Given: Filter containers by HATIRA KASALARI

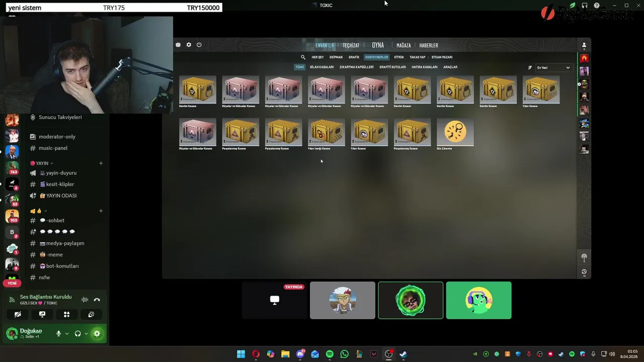Looking at the screenshot, I should (425, 67).
